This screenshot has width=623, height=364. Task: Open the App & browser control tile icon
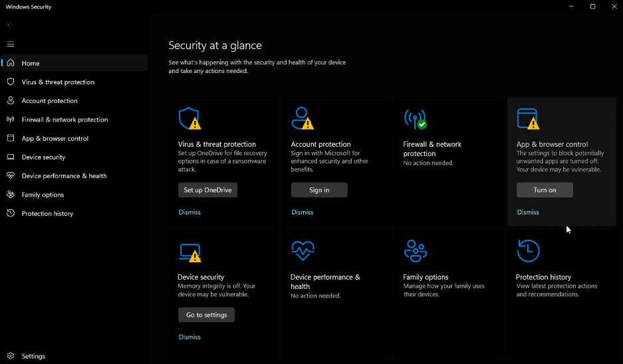point(528,119)
